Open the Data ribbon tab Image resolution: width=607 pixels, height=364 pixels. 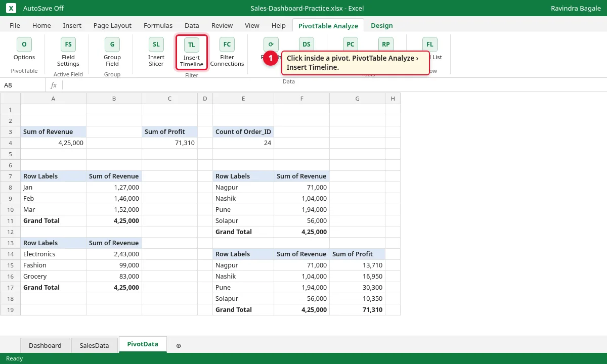[192, 25]
